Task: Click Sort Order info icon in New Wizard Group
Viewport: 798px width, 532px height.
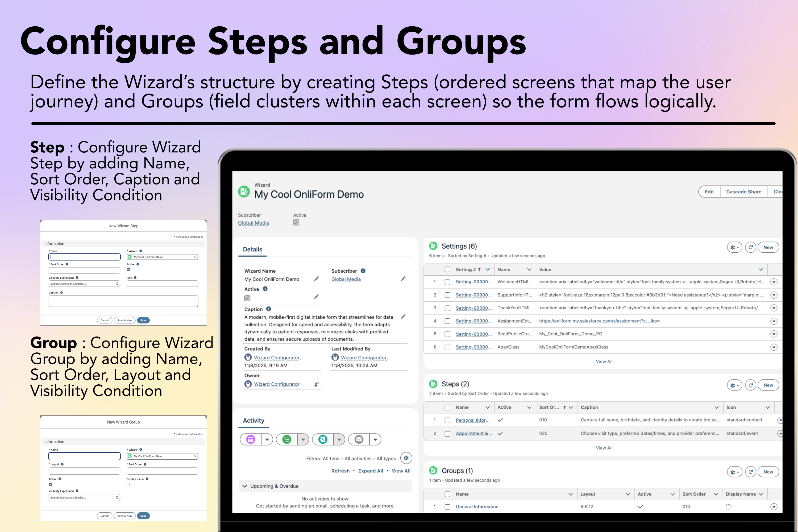Action: click(145, 464)
